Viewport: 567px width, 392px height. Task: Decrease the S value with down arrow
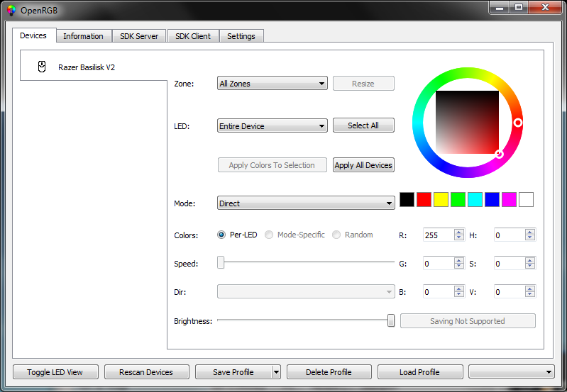click(x=530, y=267)
